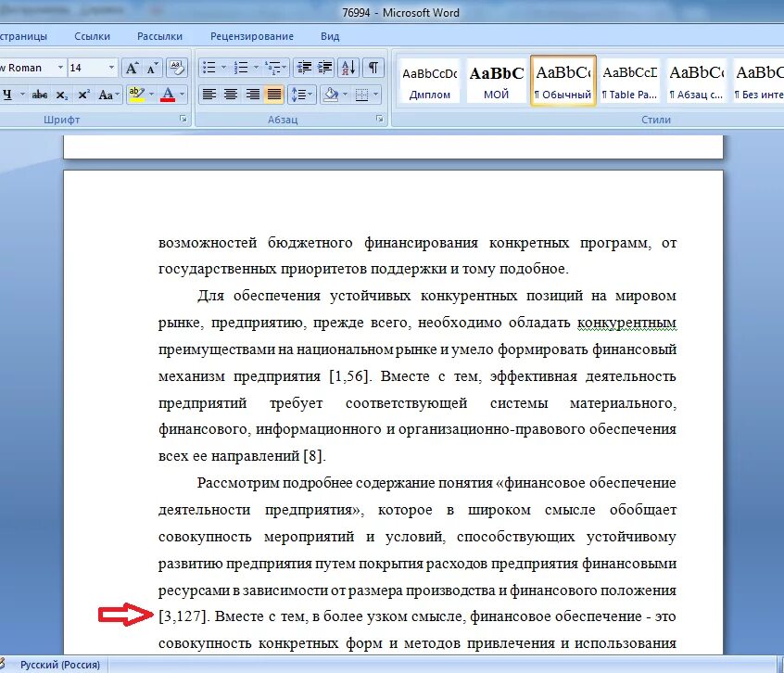The image size is (784, 673).
Task: Center the paragraph text
Action: [x=231, y=94]
